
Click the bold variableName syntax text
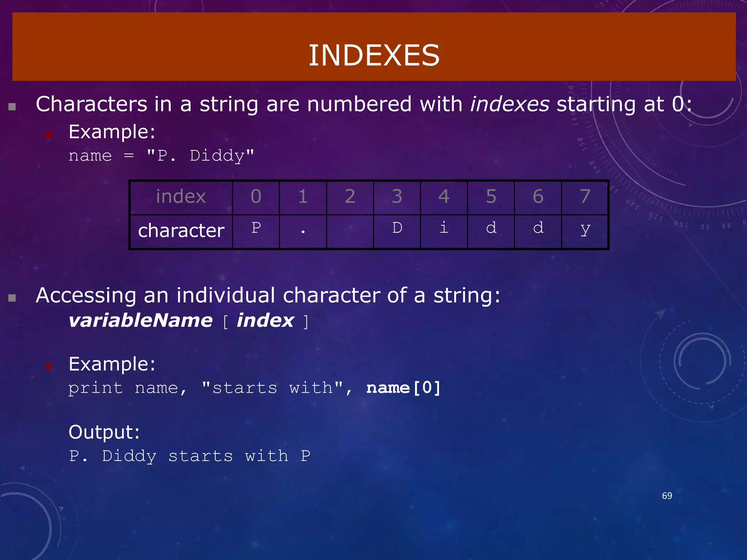(140, 321)
